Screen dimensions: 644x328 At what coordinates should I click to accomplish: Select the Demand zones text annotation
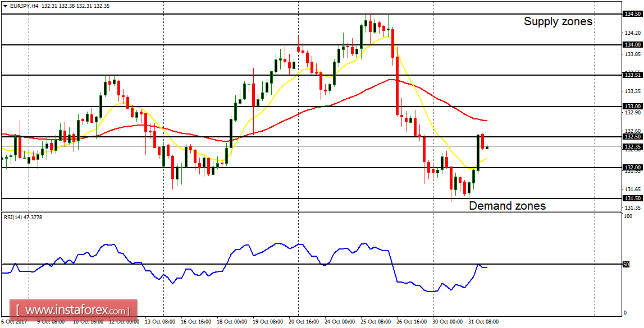pyautogui.click(x=507, y=206)
